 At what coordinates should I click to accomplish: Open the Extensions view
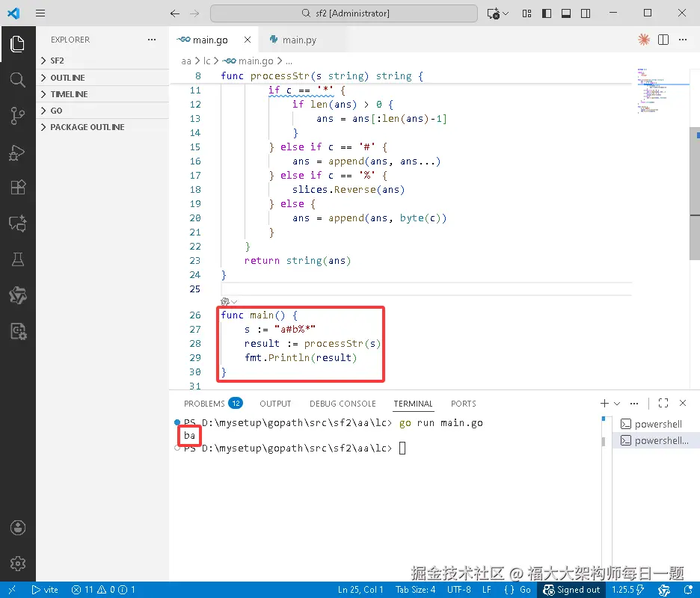click(17, 188)
